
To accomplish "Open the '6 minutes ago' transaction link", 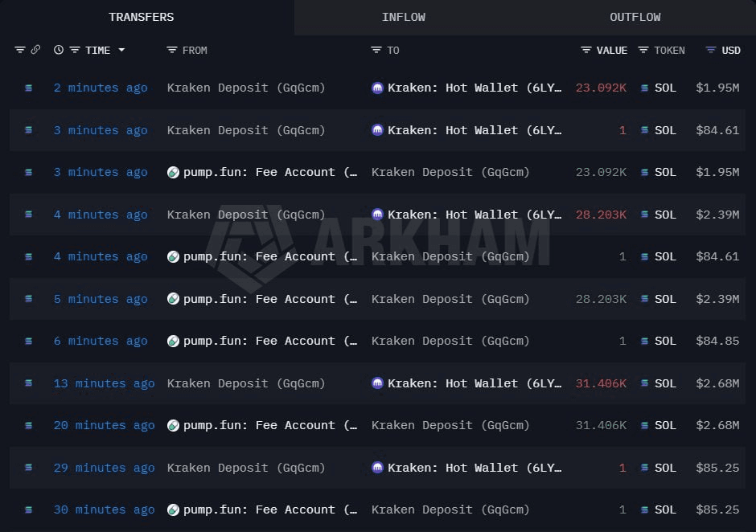I will 101,341.
